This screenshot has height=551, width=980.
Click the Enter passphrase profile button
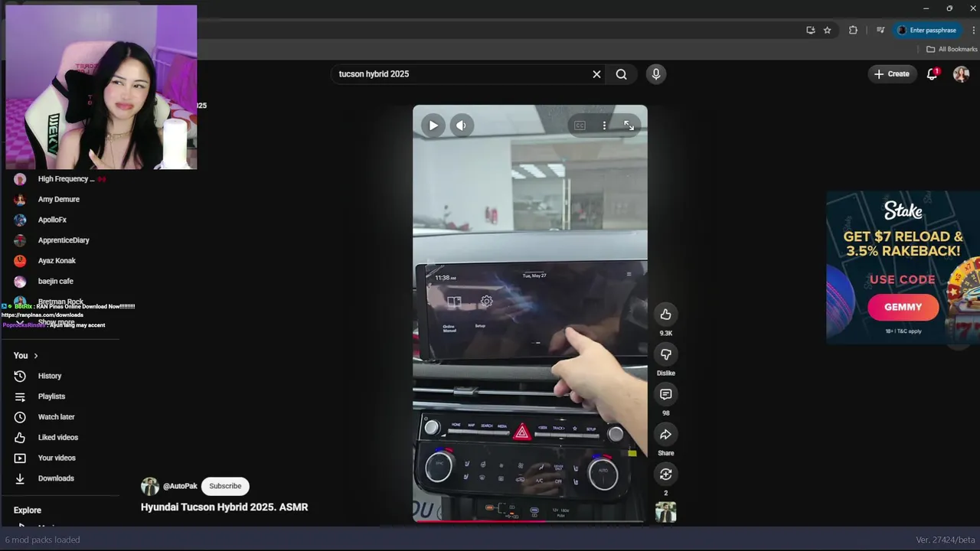point(926,30)
